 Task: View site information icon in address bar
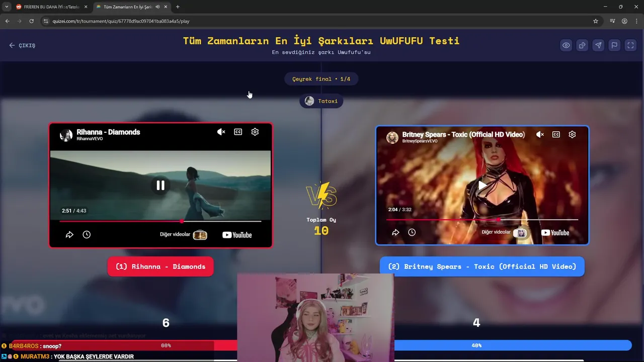pyautogui.click(x=46, y=21)
